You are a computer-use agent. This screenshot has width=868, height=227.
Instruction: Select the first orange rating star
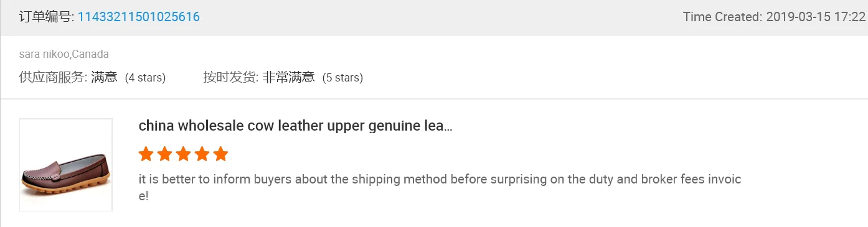click(x=146, y=154)
